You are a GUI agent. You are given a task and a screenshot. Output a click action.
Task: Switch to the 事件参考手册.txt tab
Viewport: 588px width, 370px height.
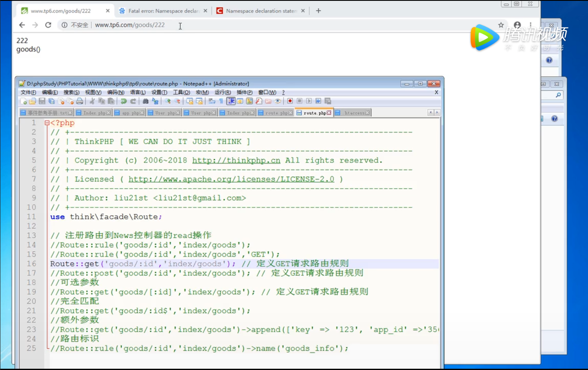(x=47, y=113)
